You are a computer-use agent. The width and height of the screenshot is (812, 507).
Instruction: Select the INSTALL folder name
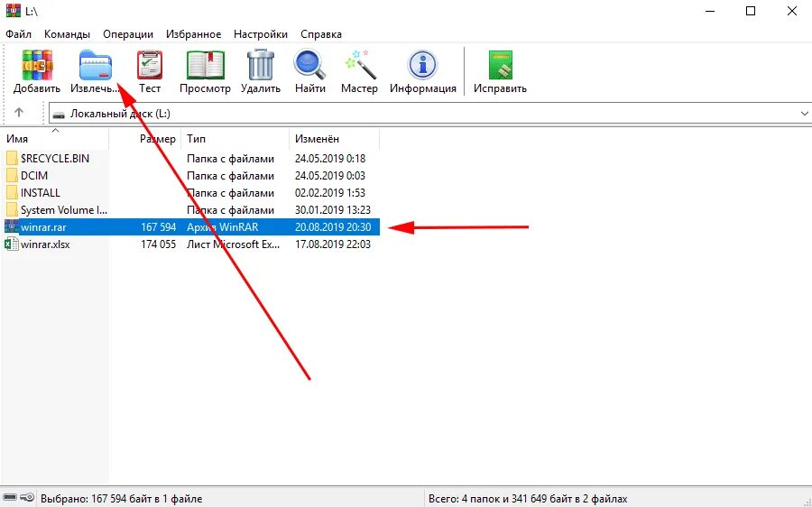[x=41, y=193]
